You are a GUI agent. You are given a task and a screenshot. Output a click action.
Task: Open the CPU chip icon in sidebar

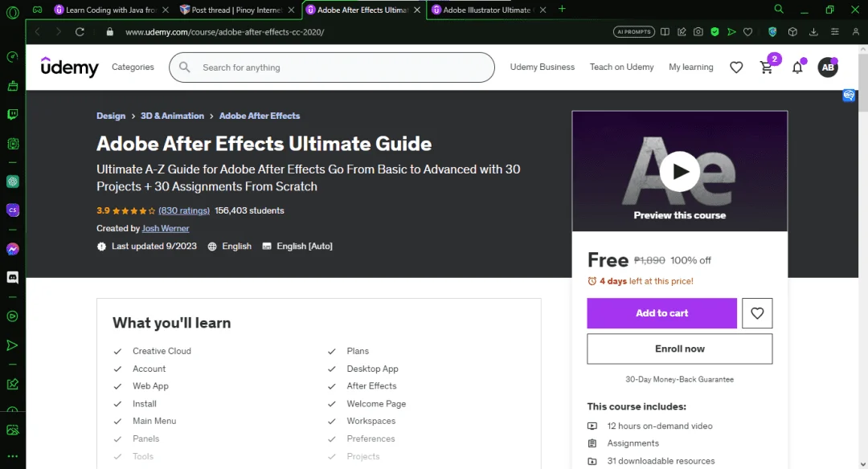tap(12, 144)
